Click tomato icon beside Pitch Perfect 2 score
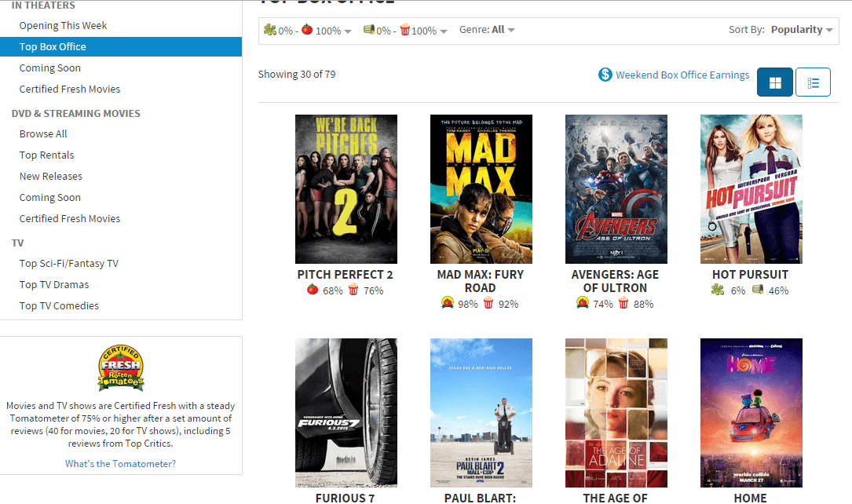Screen dimensions: 852x504 (313, 290)
